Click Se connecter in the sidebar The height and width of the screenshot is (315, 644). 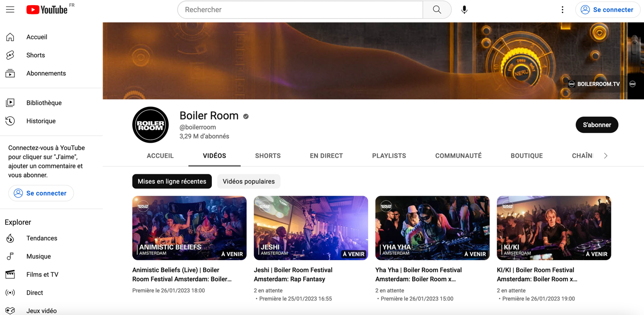(x=41, y=193)
